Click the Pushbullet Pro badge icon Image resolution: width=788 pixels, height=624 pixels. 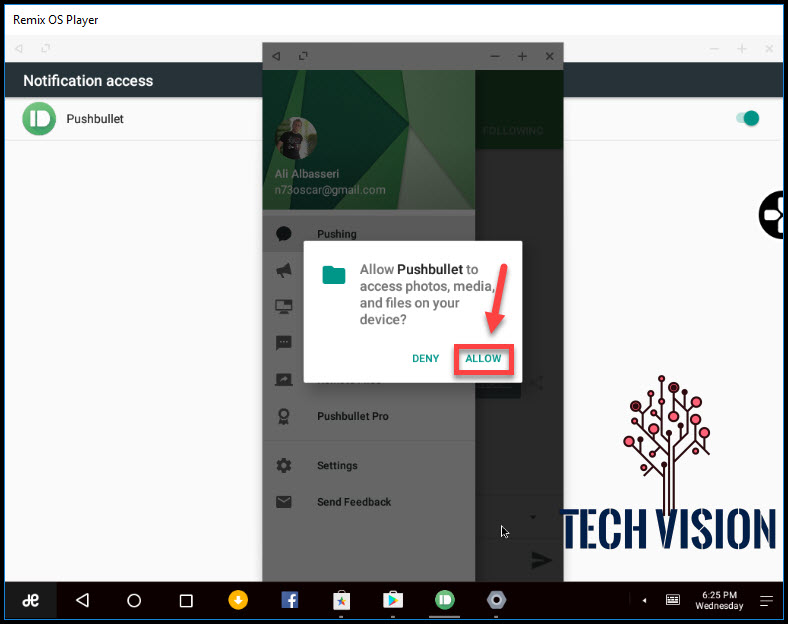click(x=283, y=416)
